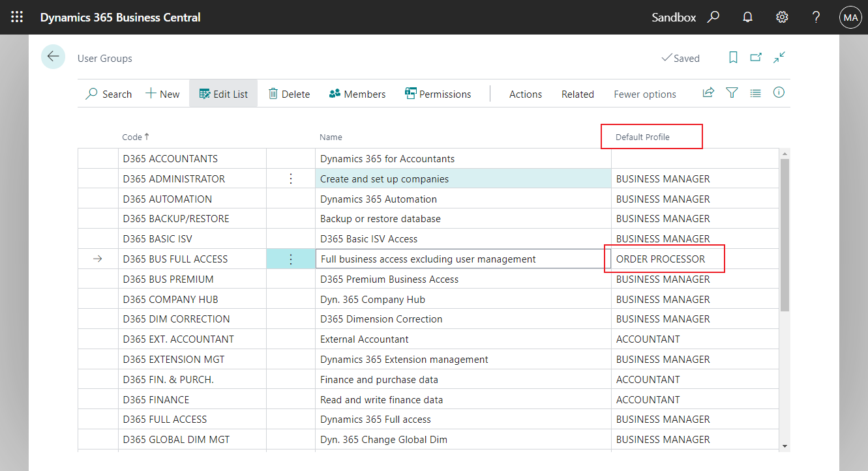This screenshot has height=471, width=868.
Task: Open the Related menu
Action: click(577, 94)
